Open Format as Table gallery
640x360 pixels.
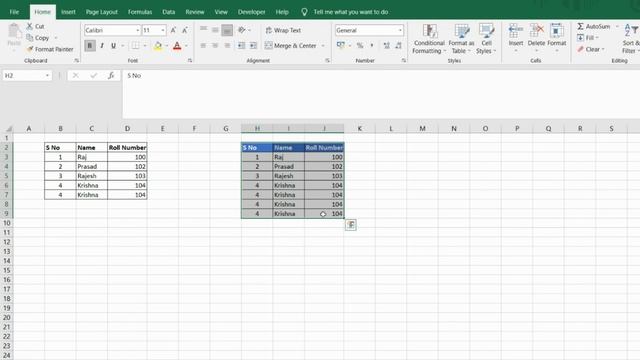461,39
